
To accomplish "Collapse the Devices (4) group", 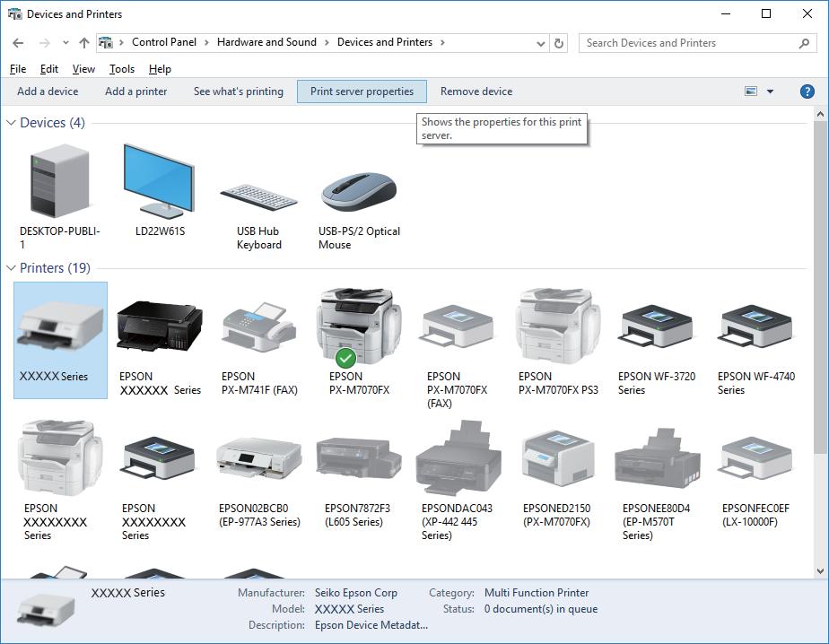I will click(x=11, y=123).
